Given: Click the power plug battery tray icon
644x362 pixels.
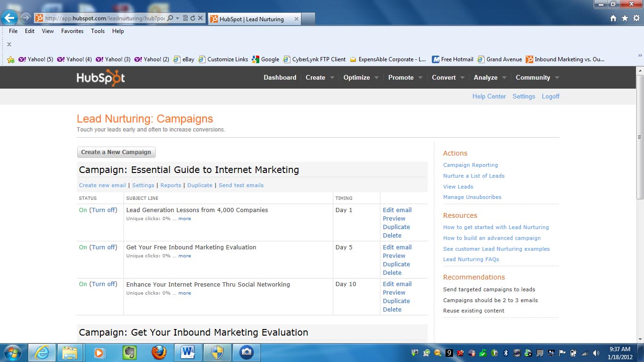Looking at the screenshot, I should [573, 353].
